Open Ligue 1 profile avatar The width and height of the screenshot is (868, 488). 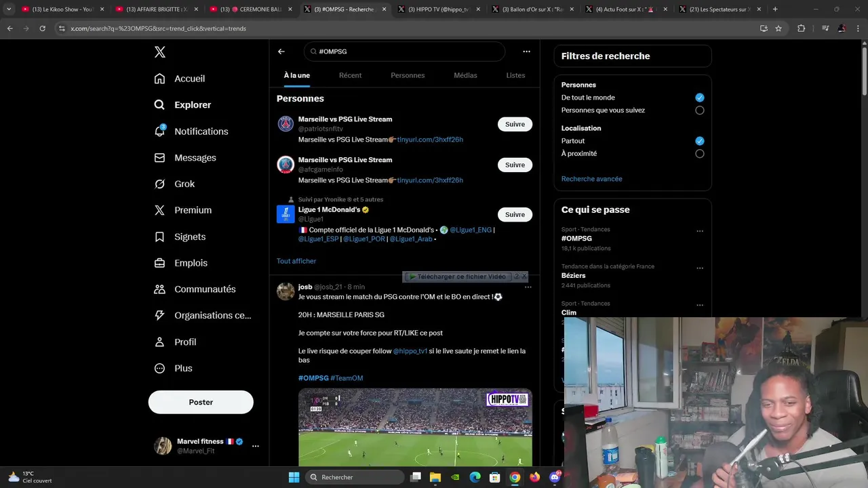coord(285,214)
